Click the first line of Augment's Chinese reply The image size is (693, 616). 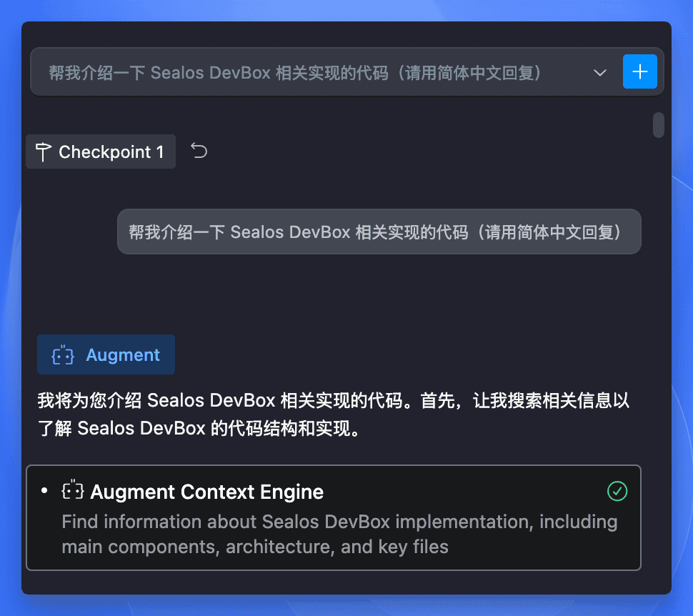click(x=333, y=401)
